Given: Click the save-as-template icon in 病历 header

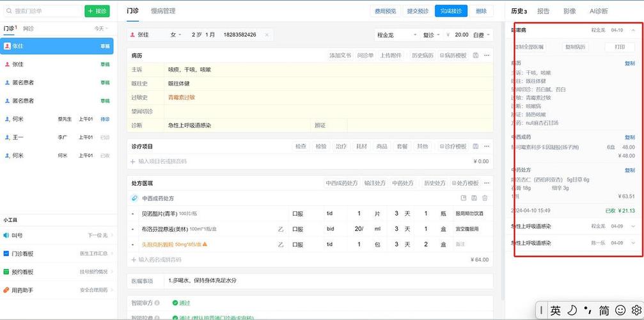Looking at the screenshot, I should [476, 55].
